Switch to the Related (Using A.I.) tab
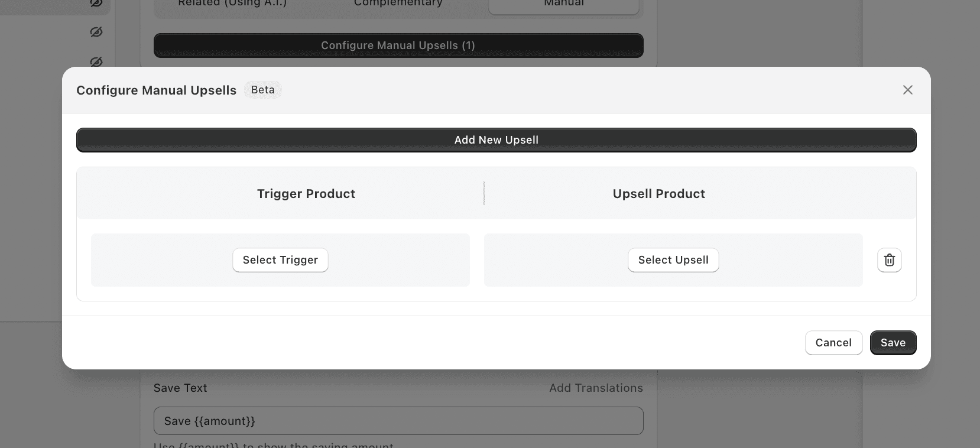 point(232,4)
